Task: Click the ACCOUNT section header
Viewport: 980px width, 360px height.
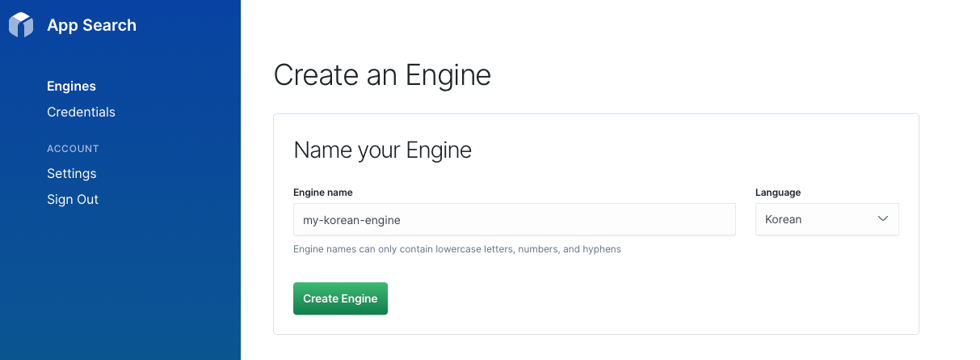Action: 73,149
